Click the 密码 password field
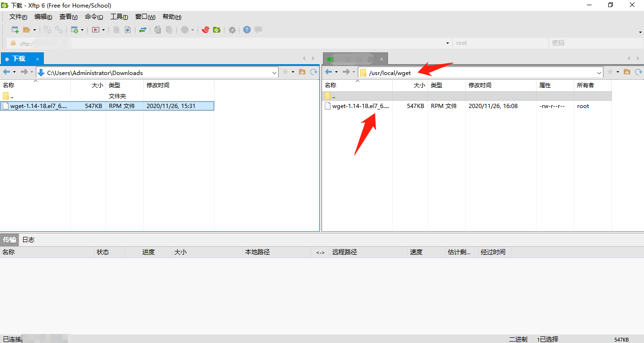This screenshot has height=343, width=644. coord(596,43)
